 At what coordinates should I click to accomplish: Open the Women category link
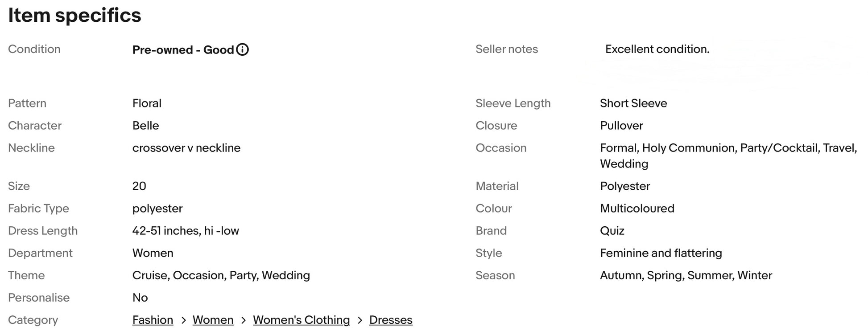pyautogui.click(x=213, y=320)
